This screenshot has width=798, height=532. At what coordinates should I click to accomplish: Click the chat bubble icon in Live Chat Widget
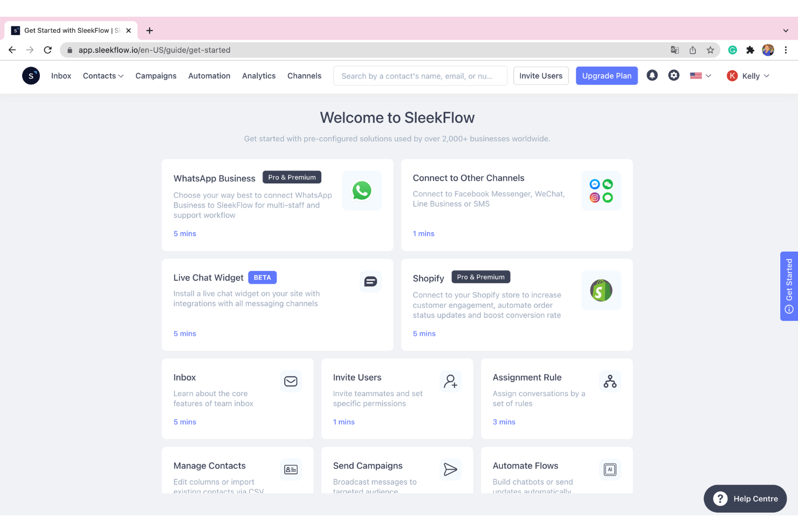370,281
